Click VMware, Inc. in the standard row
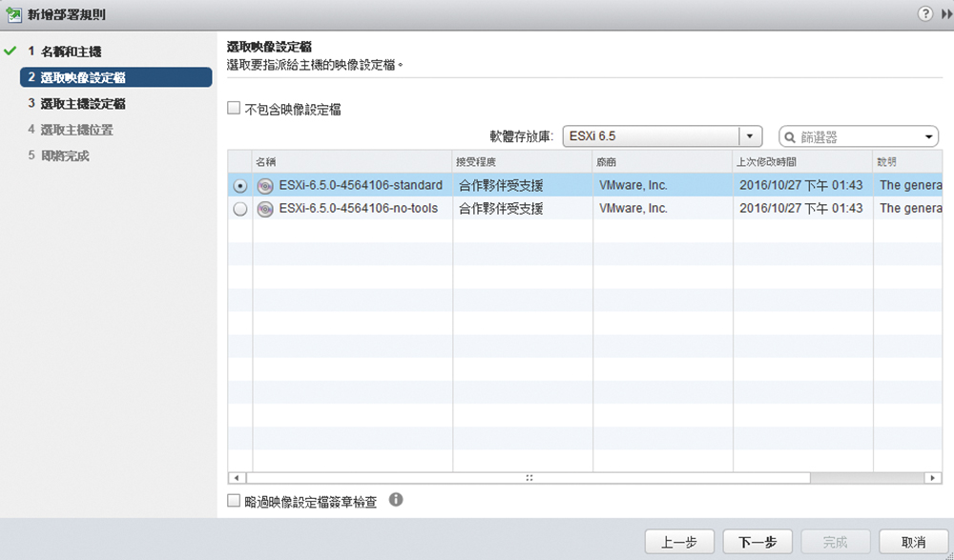Screen dimensions: 954x560 coord(633,186)
